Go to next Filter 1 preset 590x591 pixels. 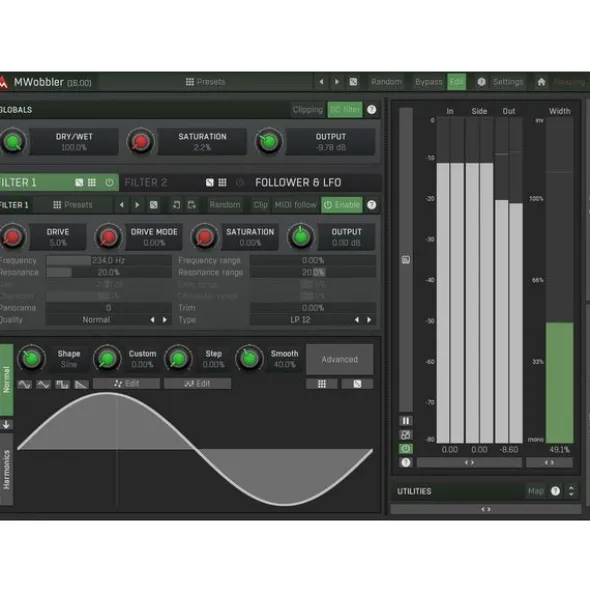point(137,205)
